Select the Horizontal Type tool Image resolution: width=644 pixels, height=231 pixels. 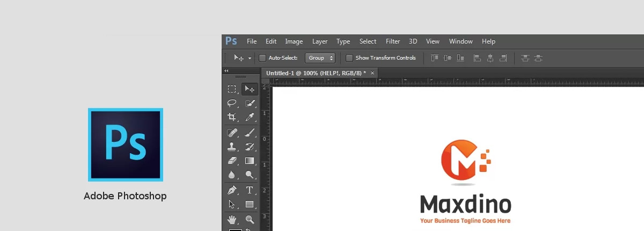tap(250, 190)
